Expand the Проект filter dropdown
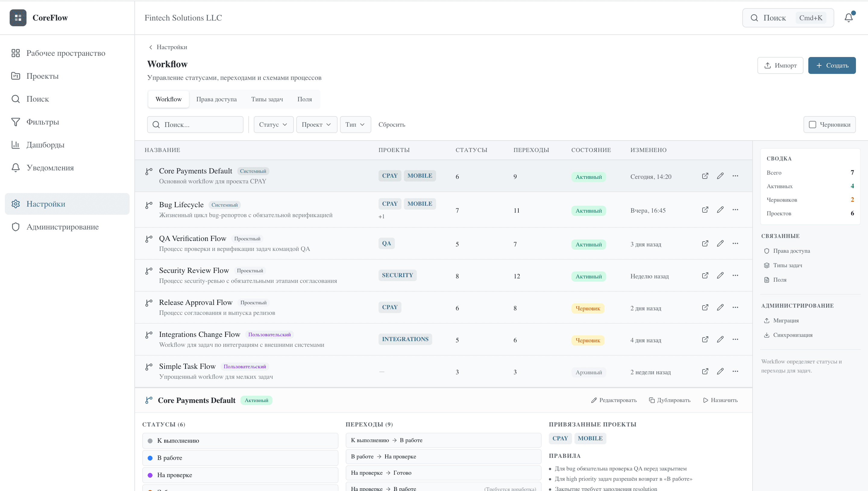Image resolution: width=868 pixels, height=491 pixels. coord(316,125)
